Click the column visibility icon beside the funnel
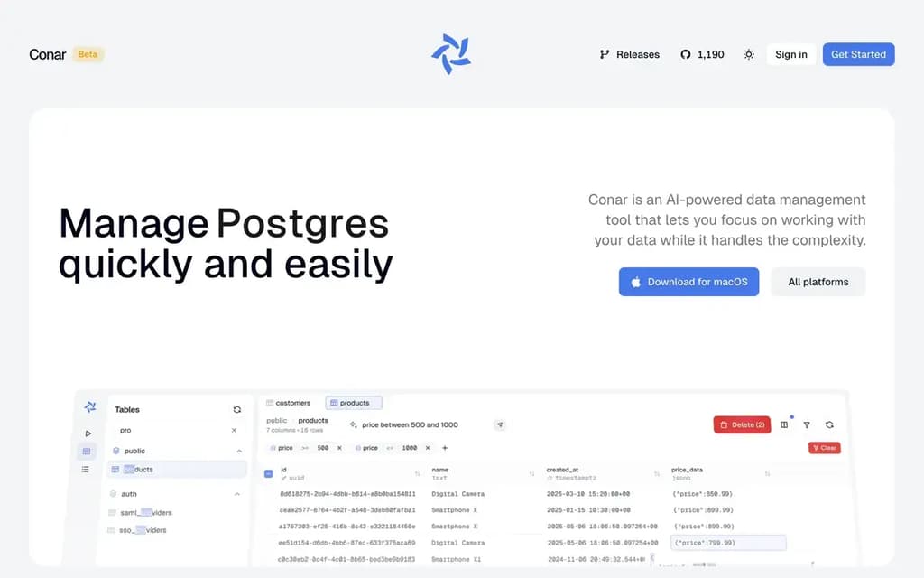 click(784, 424)
